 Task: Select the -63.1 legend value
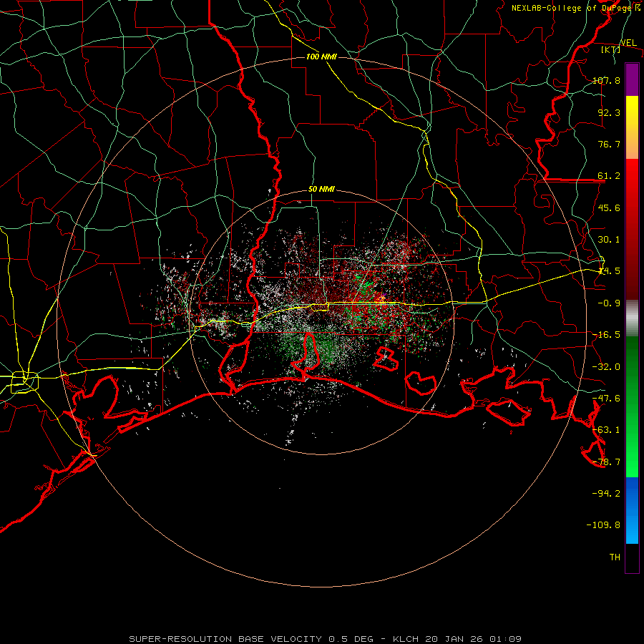click(x=606, y=429)
